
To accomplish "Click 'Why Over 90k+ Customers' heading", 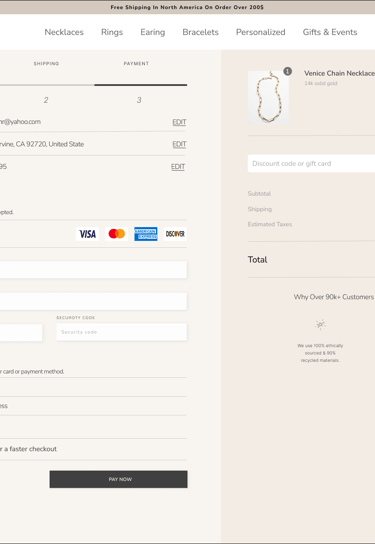I will click(334, 297).
